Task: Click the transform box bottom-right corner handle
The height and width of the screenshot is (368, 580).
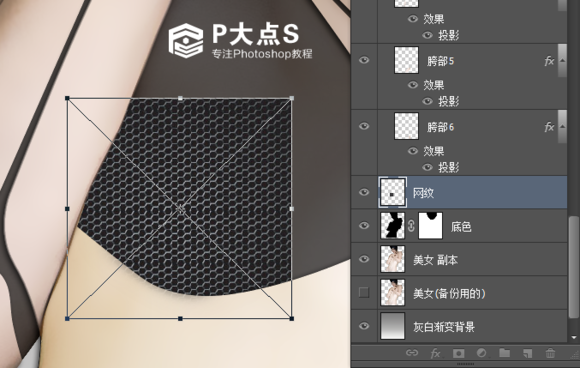Action: pos(292,318)
